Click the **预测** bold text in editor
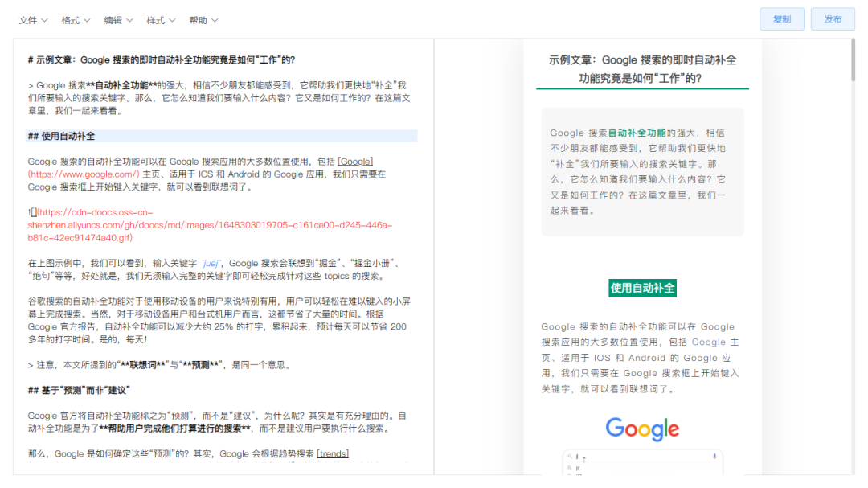Screen dimensions: 868x488 click(201, 365)
